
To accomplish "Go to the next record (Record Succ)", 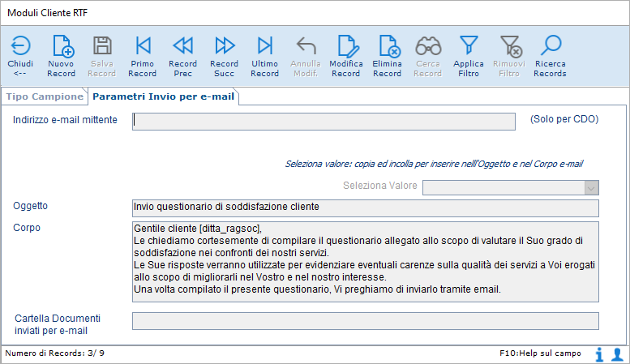I will (225, 56).
